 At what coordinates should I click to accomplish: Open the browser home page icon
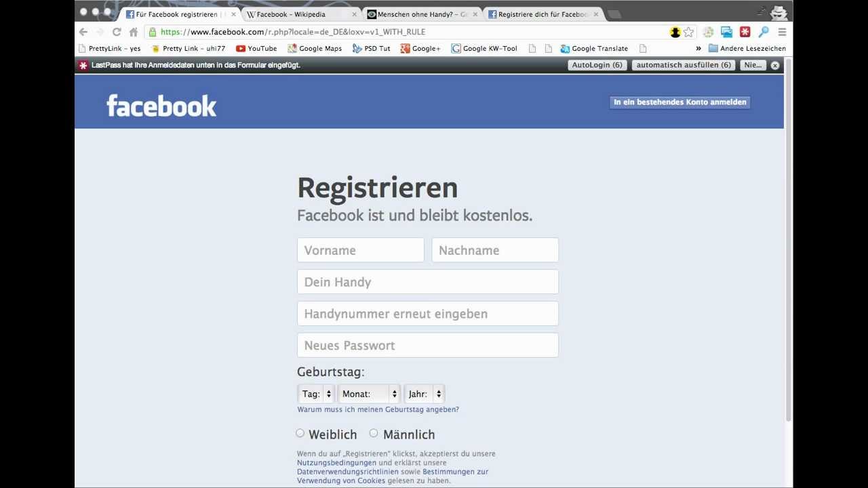(x=134, y=32)
